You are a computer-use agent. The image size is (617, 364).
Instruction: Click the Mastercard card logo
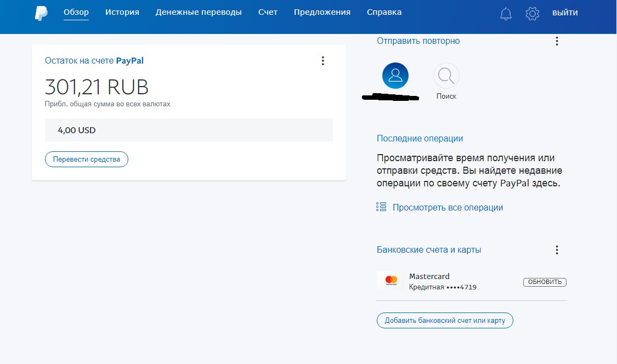(391, 280)
